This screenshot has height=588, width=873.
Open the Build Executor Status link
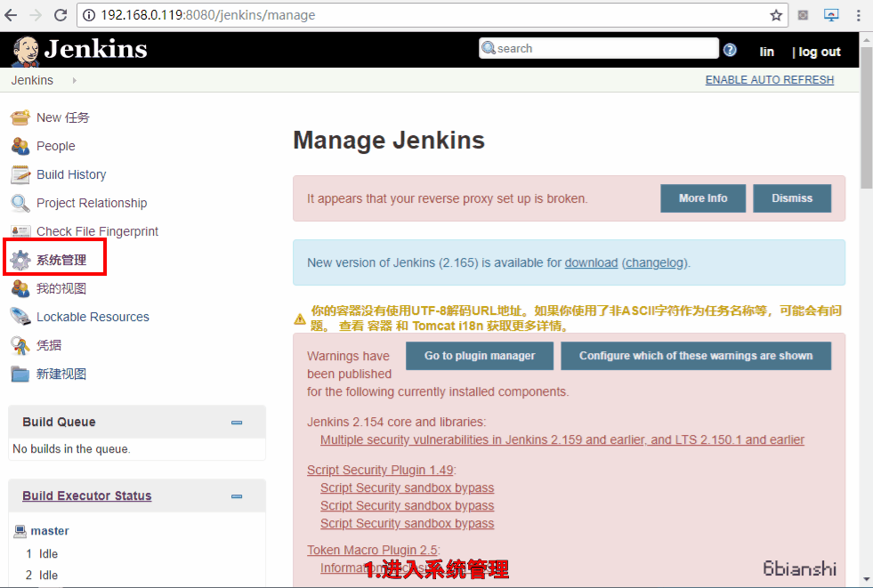click(x=87, y=495)
